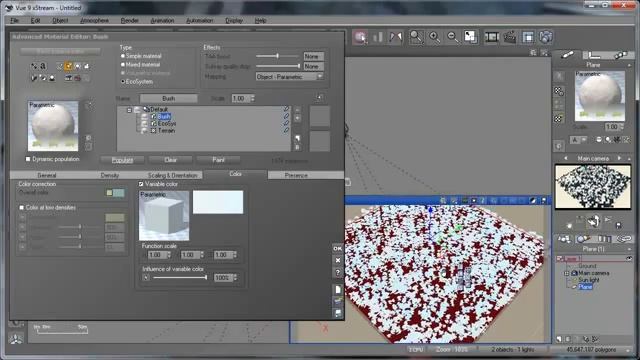
Task: Click the frame/filmstrip toolbar icon
Action: tap(492, 37)
